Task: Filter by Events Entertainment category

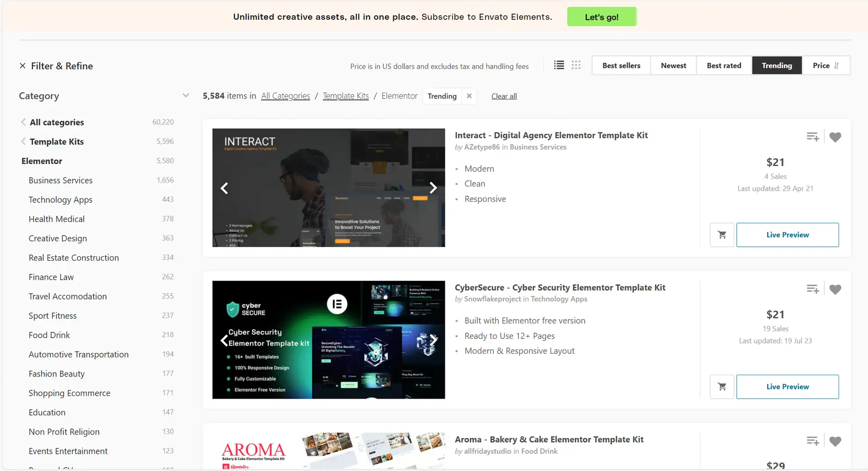Action: point(68,451)
